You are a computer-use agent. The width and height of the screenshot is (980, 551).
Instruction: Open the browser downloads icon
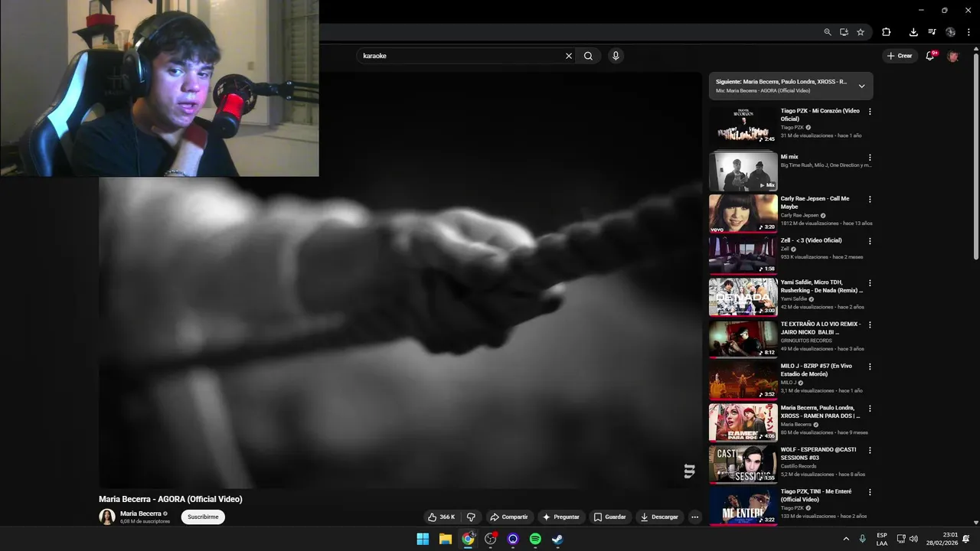coord(913,32)
